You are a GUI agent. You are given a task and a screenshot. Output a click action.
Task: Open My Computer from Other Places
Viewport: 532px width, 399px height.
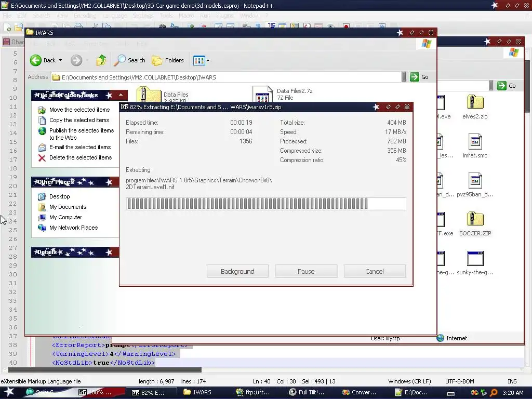65,218
